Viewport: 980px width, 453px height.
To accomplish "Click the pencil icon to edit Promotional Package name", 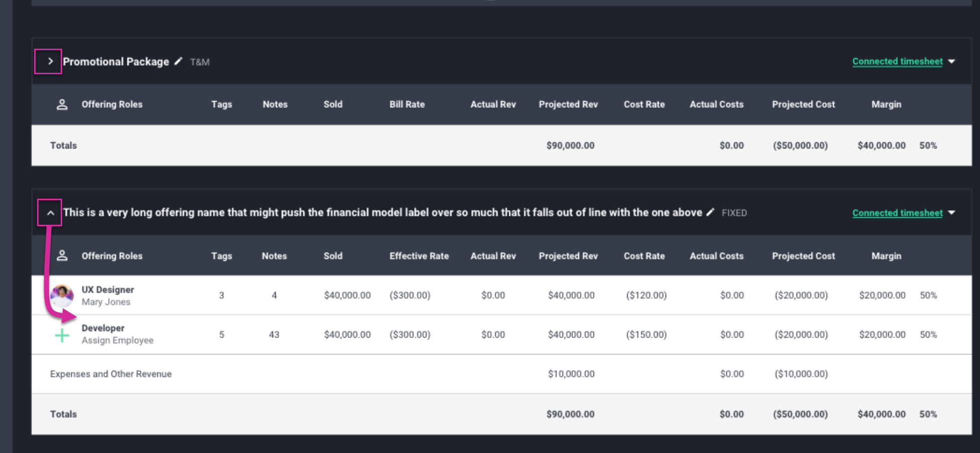I will click(178, 61).
